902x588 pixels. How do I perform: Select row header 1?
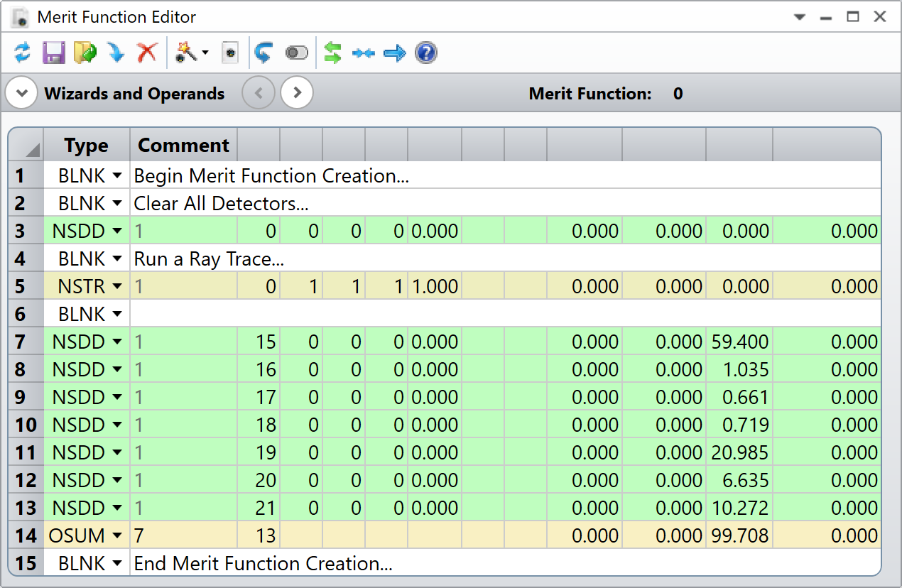pos(26,175)
